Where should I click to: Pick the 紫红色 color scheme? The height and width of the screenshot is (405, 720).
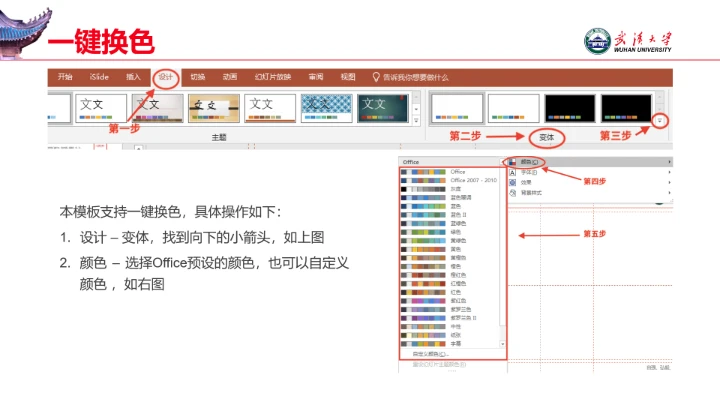click(x=449, y=301)
